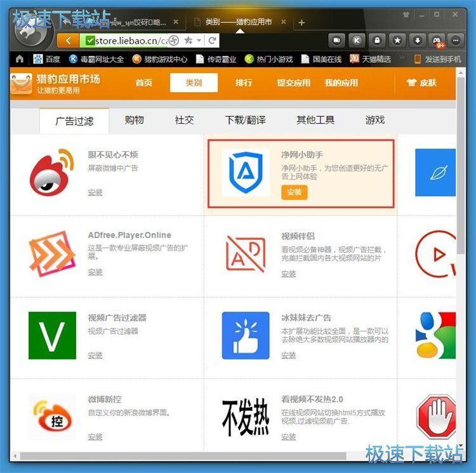This screenshot has height=473, width=476.
Task: Go to the 首页 navigation item
Action: coord(143,83)
